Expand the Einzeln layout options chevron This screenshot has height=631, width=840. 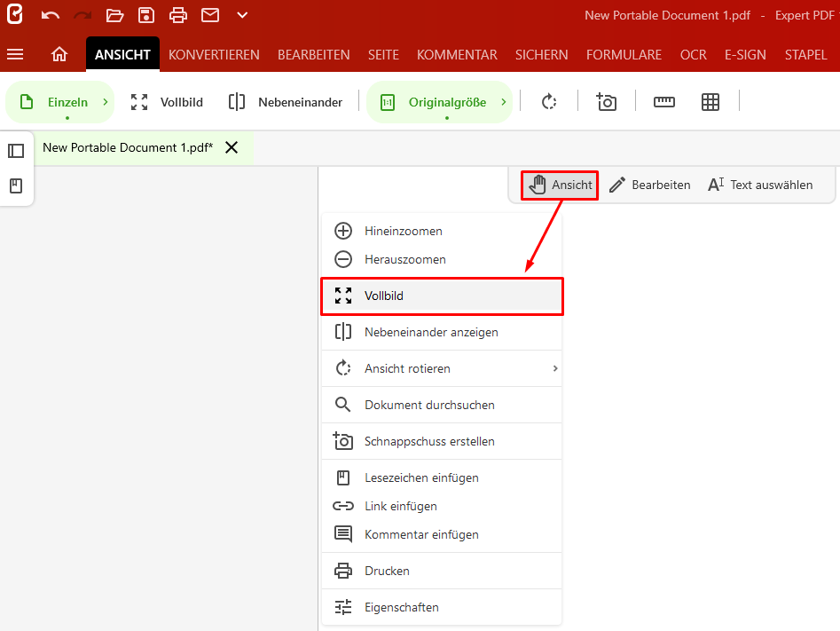tap(106, 102)
